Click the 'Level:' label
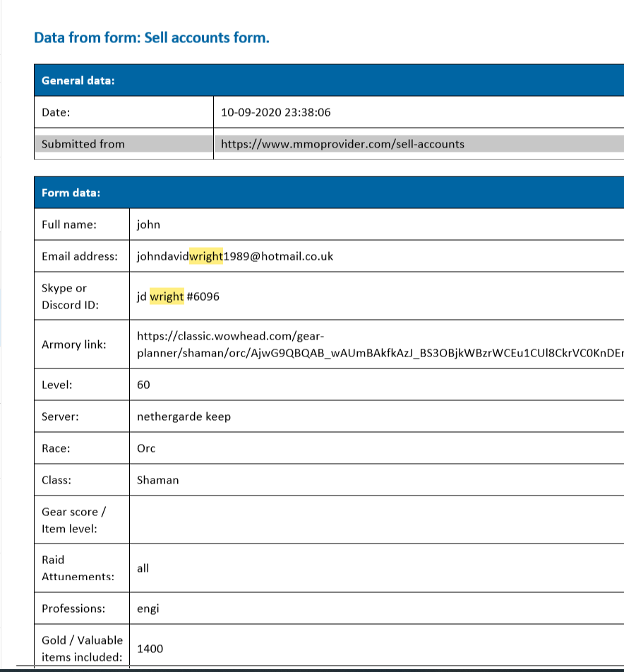624x672 pixels. click(56, 385)
